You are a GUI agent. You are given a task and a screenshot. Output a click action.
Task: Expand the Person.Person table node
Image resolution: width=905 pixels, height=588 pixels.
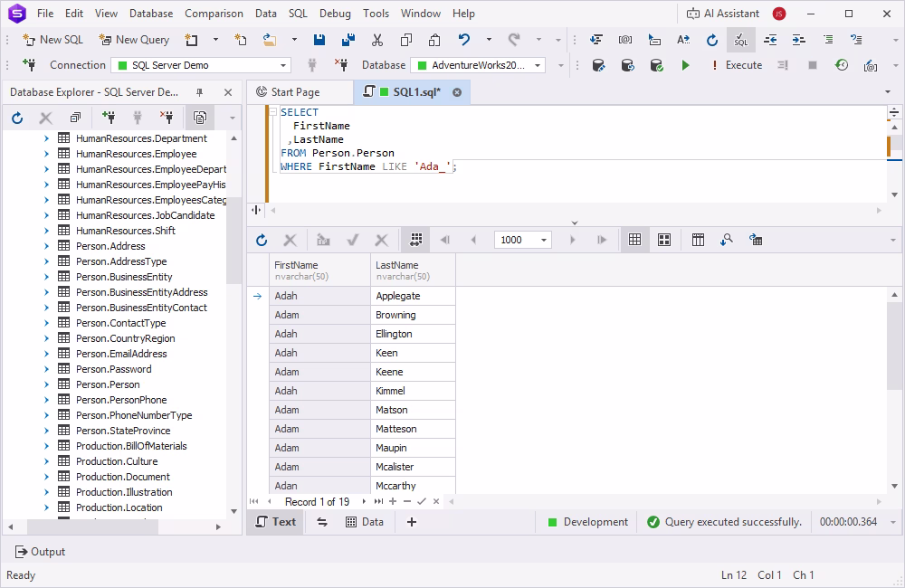(x=46, y=384)
